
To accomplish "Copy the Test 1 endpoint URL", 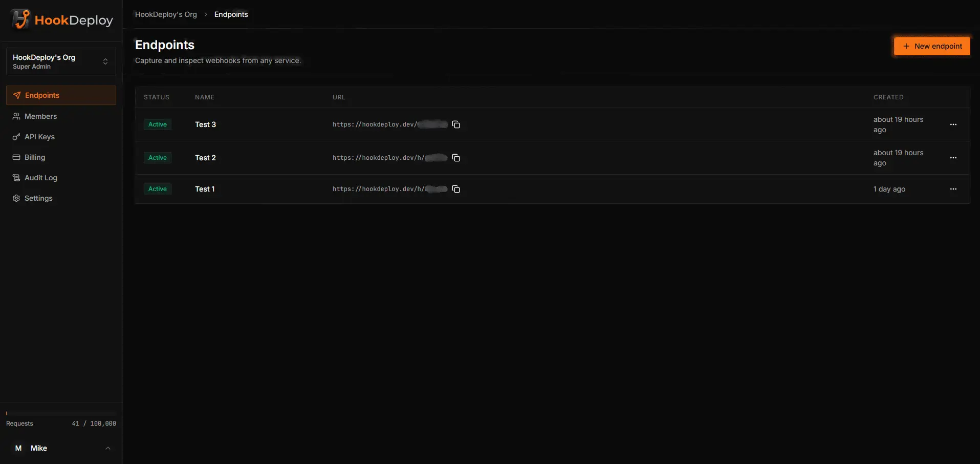I will [456, 189].
